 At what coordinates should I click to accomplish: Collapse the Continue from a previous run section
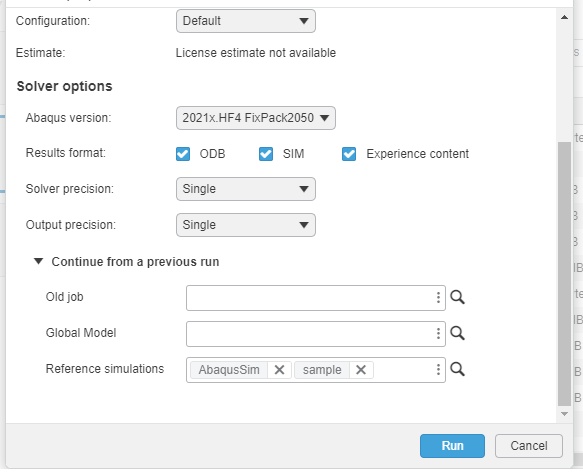[38, 261]
